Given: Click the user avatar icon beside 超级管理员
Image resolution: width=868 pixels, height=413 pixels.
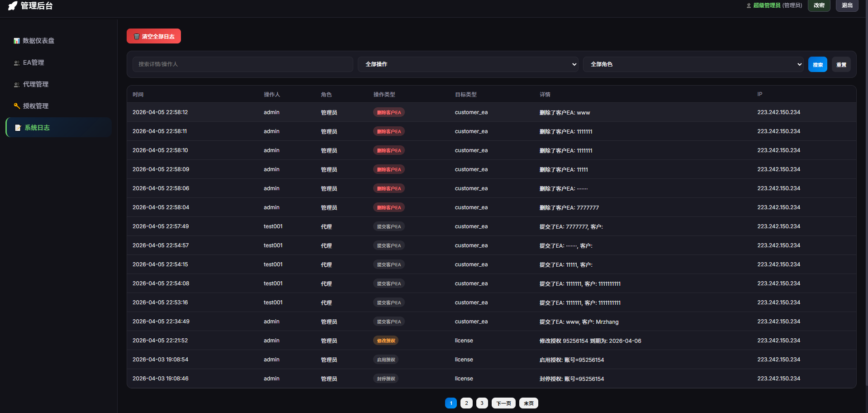Looking at the screenshot, I should click(x=749, y=5).
